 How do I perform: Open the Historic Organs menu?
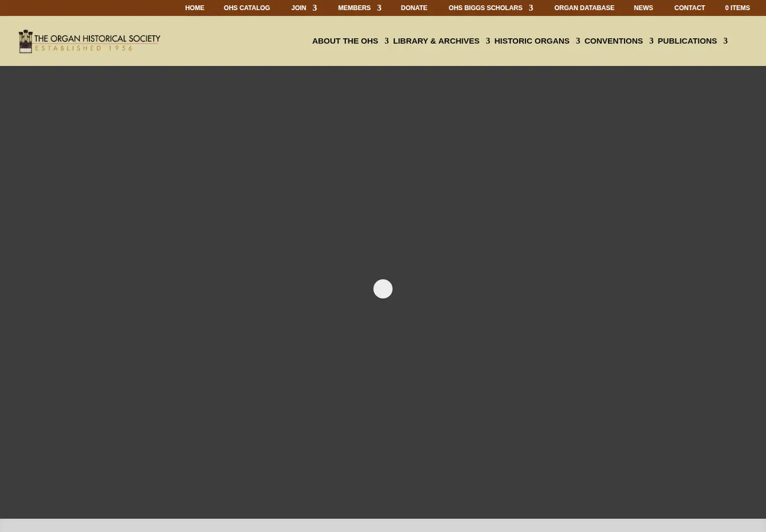coord(532,41)
